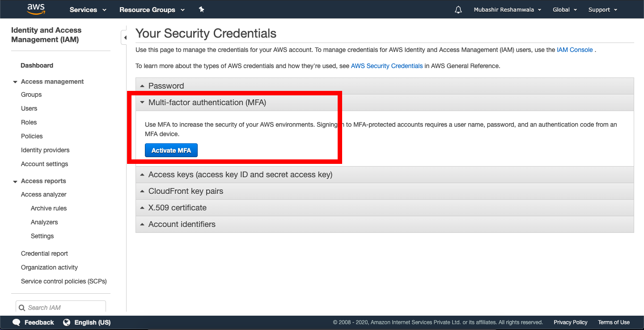Screen dimensions: 644x330
Task: Open Users in the sidebar
Action: pyautogui.click(x=29, y=108)
